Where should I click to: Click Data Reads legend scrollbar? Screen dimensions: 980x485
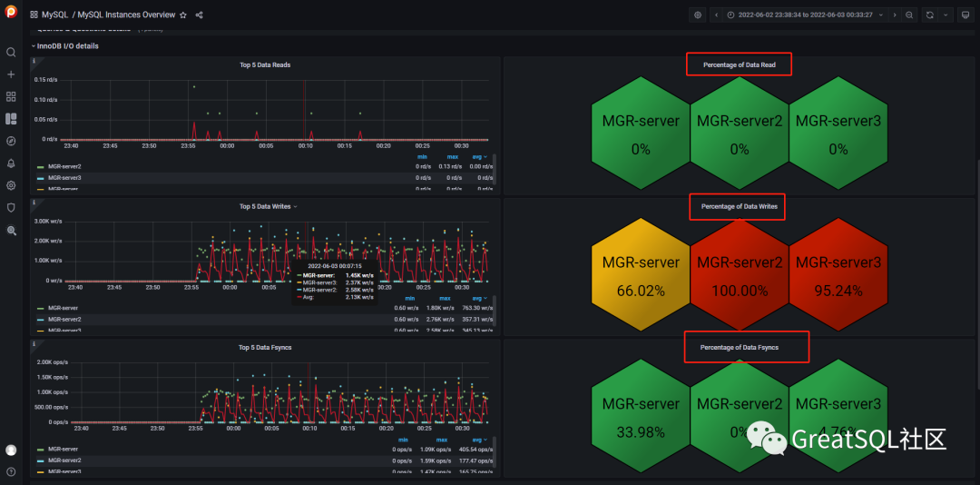[x=495, y=169]
